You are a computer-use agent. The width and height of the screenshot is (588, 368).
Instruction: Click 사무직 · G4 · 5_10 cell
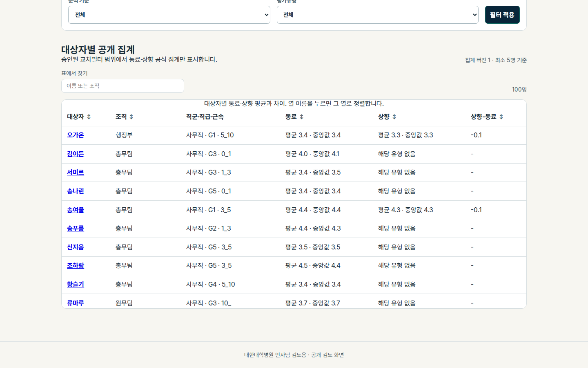coord(211,285)
